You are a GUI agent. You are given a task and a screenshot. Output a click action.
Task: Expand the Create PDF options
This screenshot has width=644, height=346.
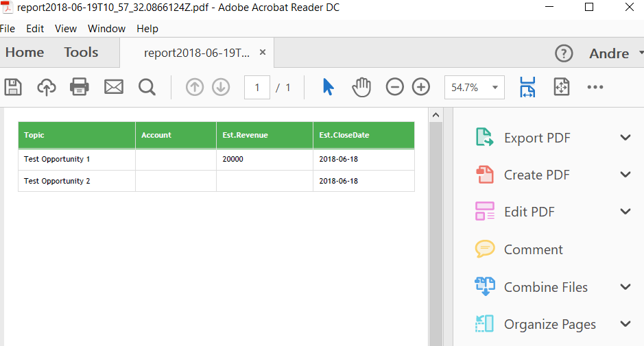tap(625, 175)
